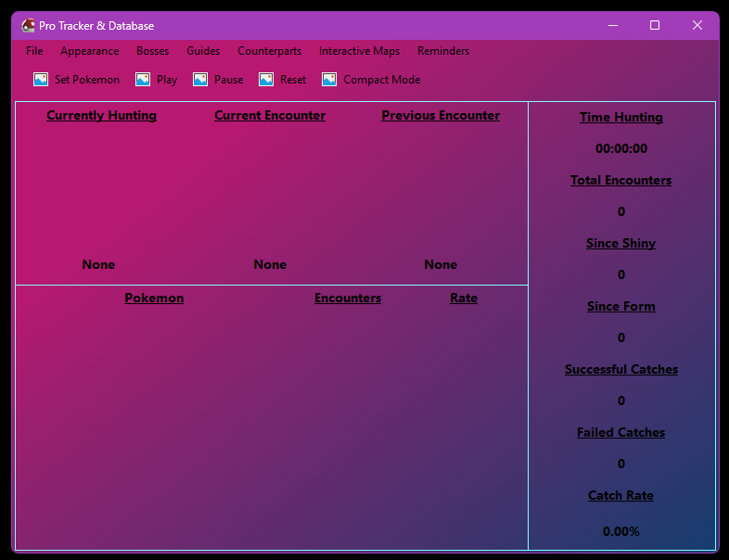Click the image icon beside Reset
Image resolution: width=729 pixels, height=560 pixels.
coord(266,80)
